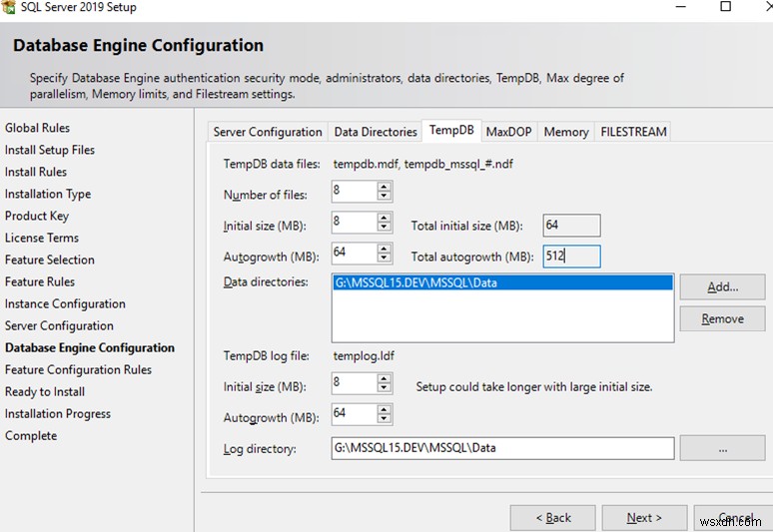Increase log file Autogrowth up arrow

[385, 409]
